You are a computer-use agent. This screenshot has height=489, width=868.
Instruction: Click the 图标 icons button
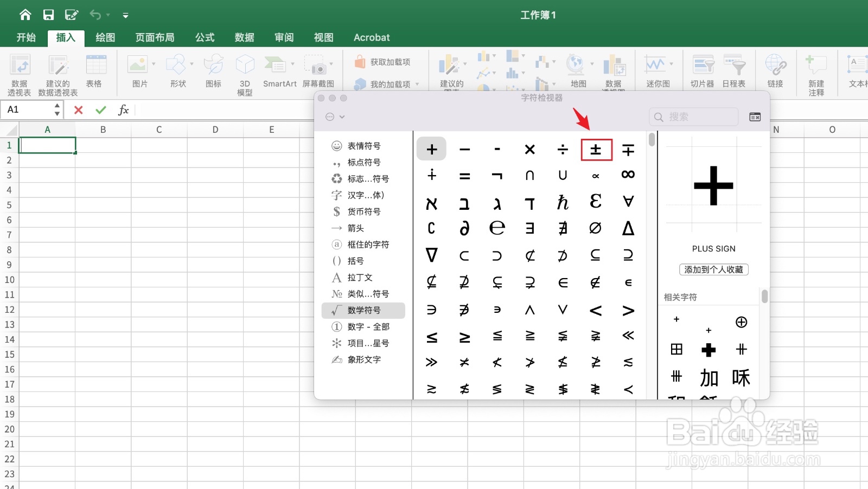(x=214, y=71)
